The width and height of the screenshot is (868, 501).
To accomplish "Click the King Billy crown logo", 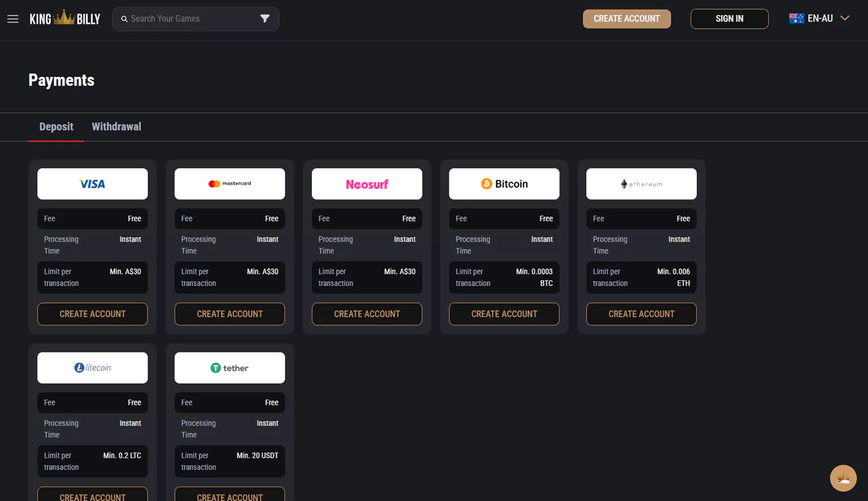I will 64,19.
